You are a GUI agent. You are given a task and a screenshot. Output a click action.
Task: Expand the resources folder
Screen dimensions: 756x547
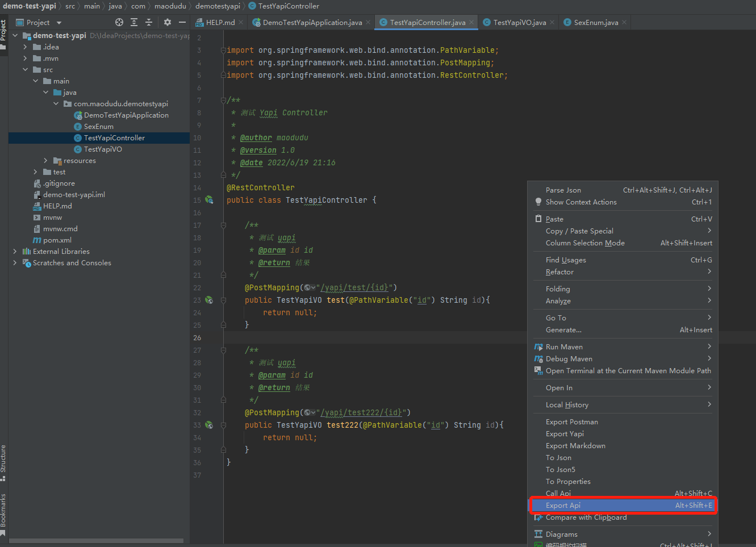pos(46,161)
